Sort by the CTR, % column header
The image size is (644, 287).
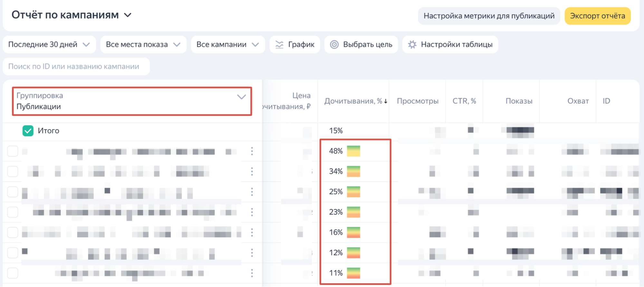click(x=464, y=101)
